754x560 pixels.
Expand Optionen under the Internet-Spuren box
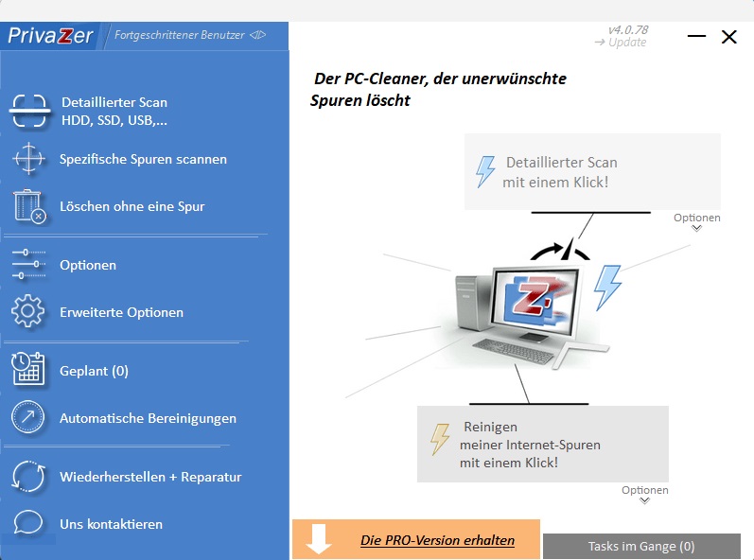click(x=645, y=495)
